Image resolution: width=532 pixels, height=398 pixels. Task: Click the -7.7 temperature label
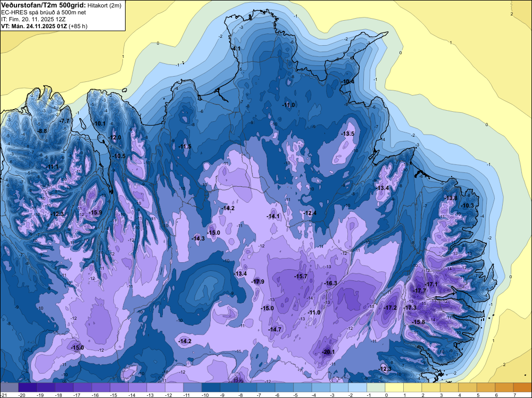pyautogui.click(x=64, y=121)
